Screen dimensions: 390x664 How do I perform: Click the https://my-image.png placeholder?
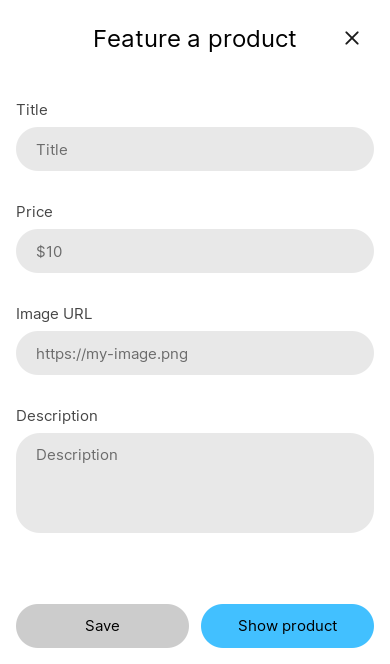(x=112, y=354)
